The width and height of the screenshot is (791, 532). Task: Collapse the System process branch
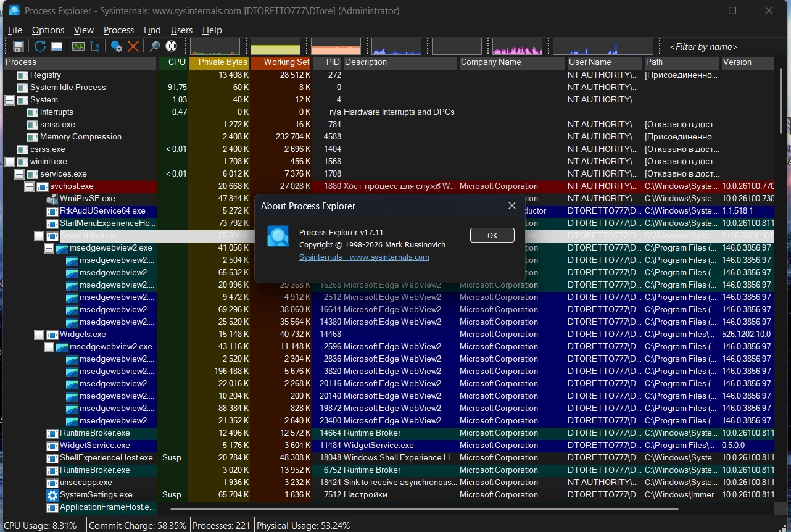pyautogui.click(x=9, y=100)
